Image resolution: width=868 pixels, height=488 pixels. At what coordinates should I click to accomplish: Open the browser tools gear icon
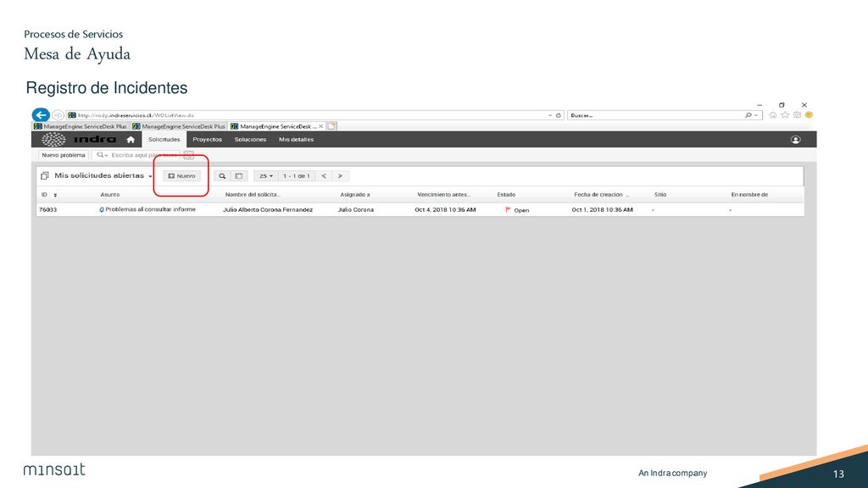[x=797, y=115]
